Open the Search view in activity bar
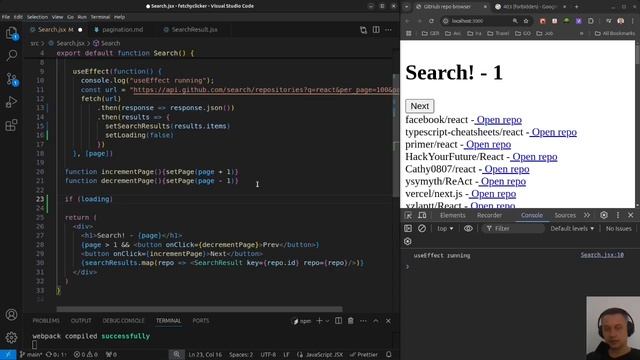Image resolution: width=640 pixels, height=360 pixels. pos(11,55)
